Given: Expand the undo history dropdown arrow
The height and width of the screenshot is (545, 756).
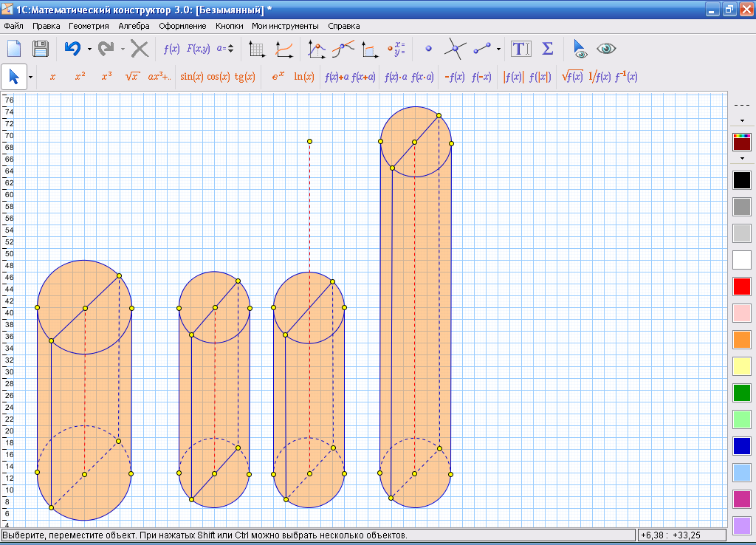Looking at the screenshot, I should pos(89,49).
